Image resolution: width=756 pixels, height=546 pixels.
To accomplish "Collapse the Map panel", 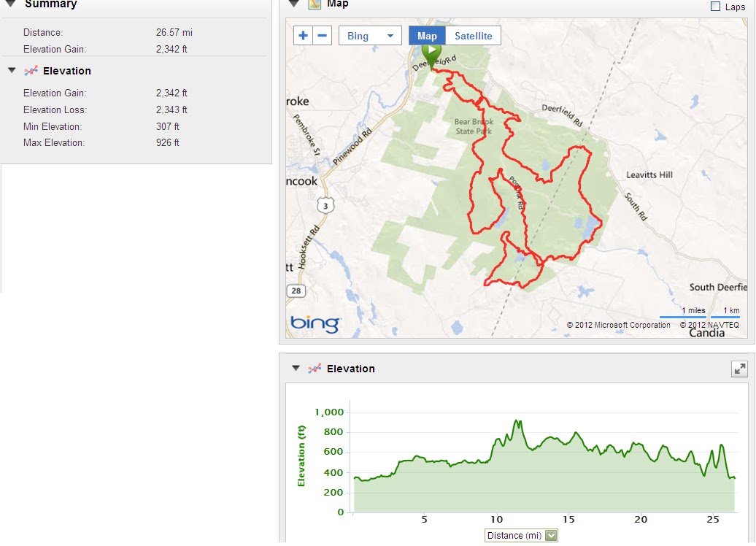I will click(x=295, y=4).
